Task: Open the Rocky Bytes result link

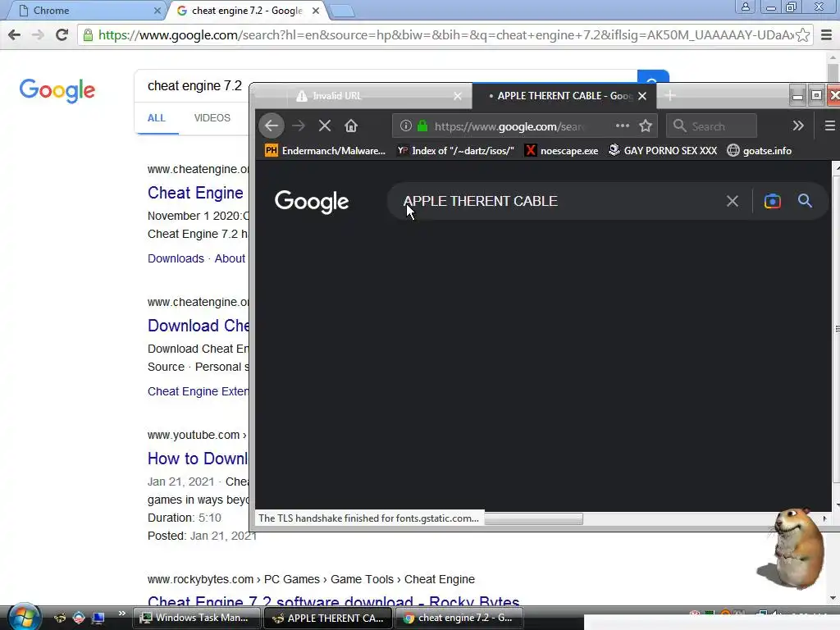Action: click(333, 601)
